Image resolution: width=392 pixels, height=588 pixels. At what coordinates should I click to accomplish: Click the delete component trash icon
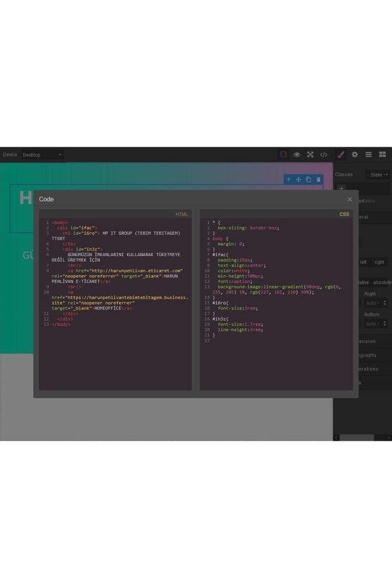coord(319,180)
